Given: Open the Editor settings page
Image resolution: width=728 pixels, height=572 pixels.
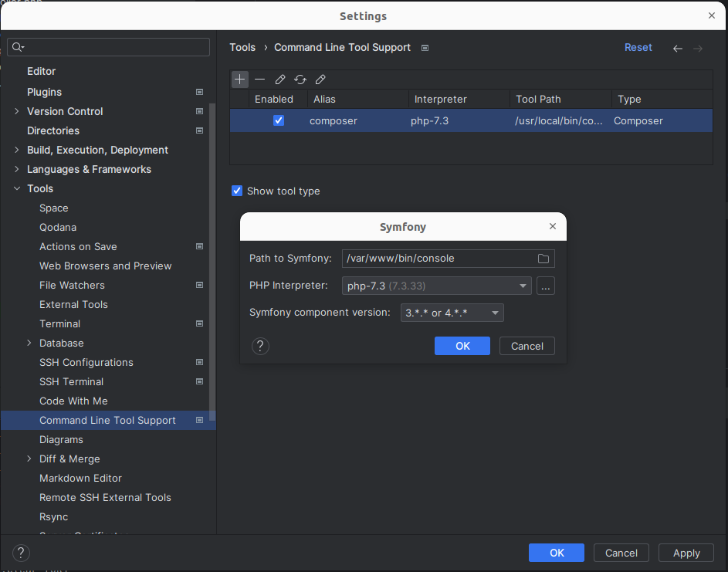Looking at the screenshot, I should coord(42,71).
